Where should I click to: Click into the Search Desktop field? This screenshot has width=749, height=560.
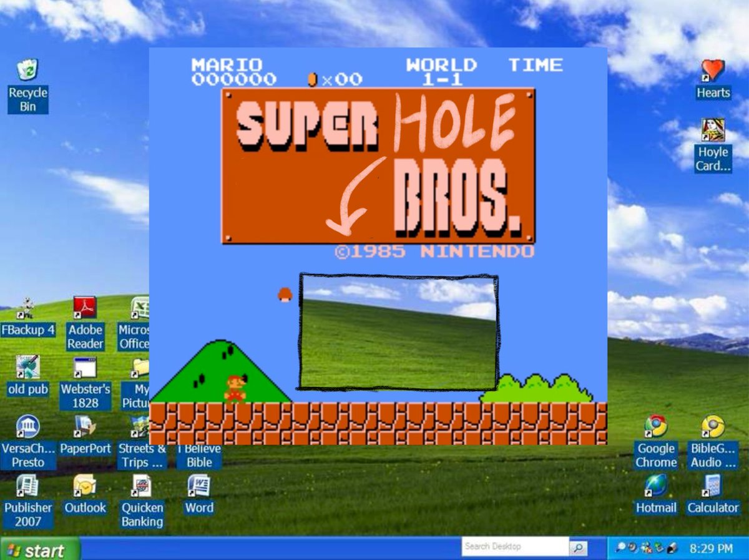[516, 547]
